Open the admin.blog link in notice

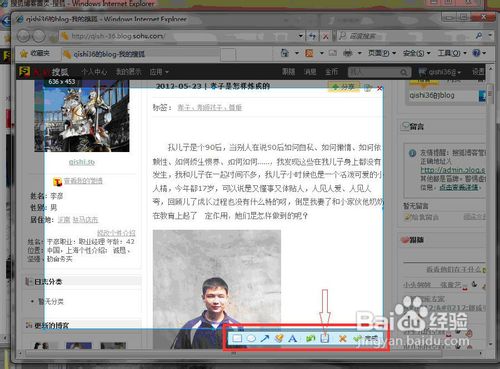(453, 170)
